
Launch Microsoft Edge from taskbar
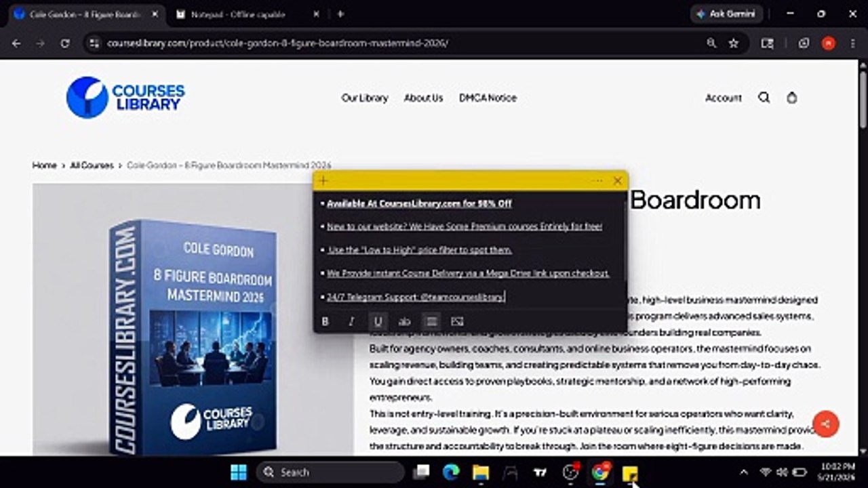coord(451,472)
